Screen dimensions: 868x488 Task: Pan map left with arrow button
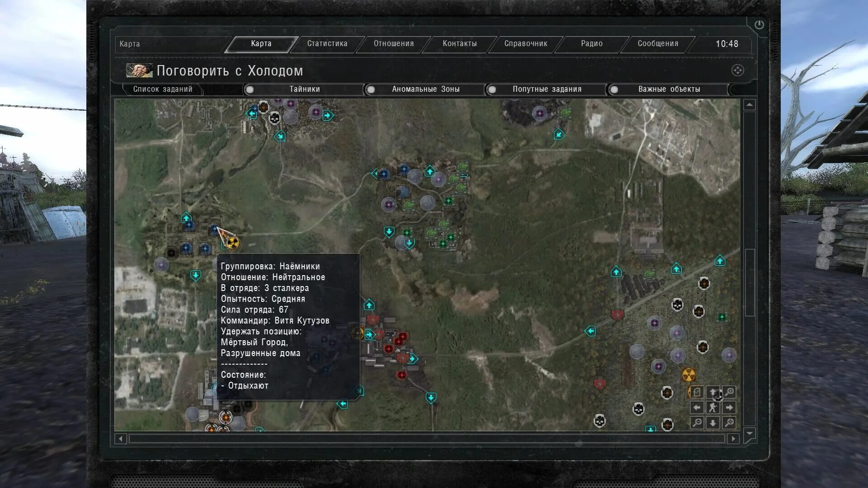pos(697,408)
